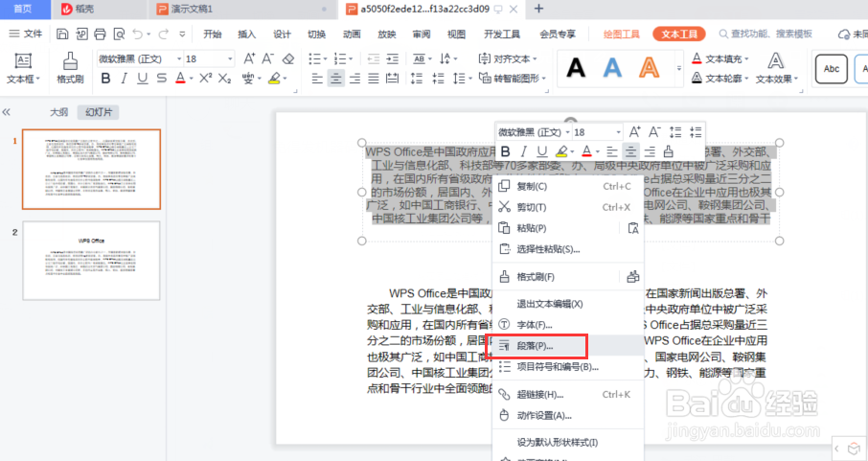Screen dimensions: 868x461
Task: Toggle Underline in the ribbon
Action: click(142, 79)
